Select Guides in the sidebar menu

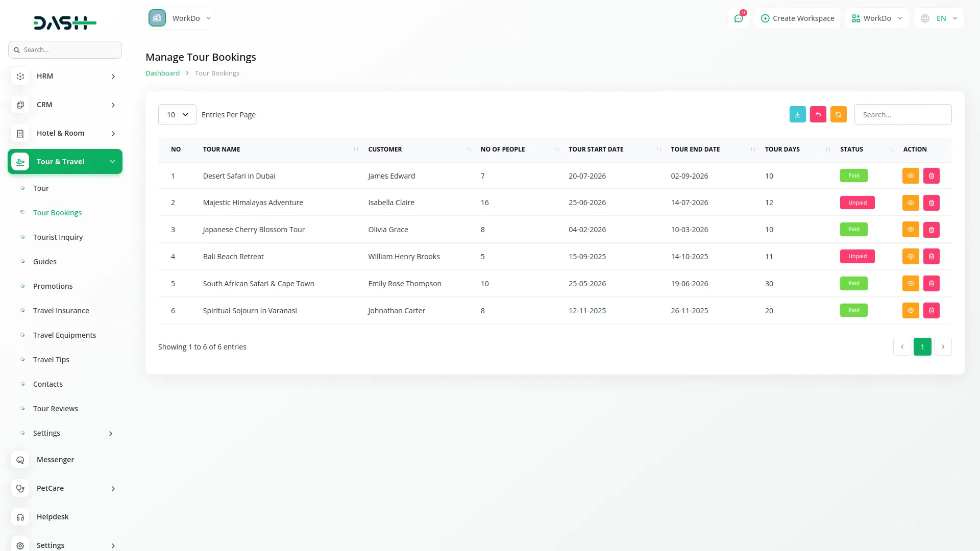tap(45, 261)
